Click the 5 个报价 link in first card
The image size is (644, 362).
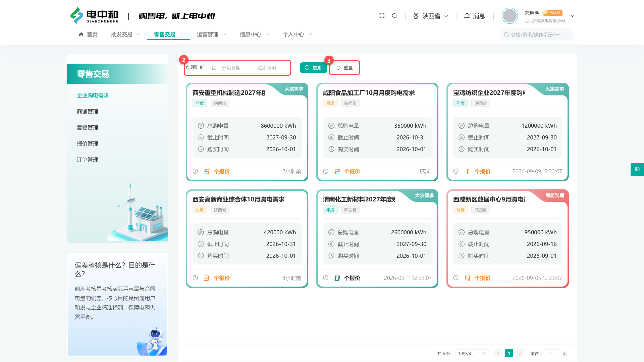click(x=217, y=171)
